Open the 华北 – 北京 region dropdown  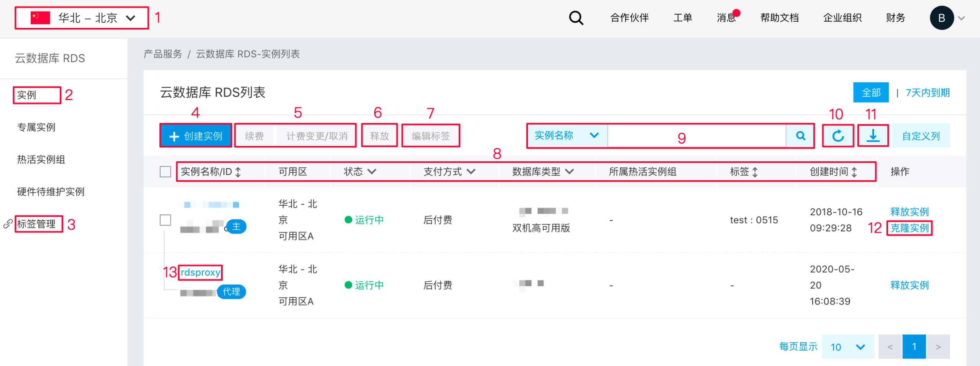click(x=82, y=18)
